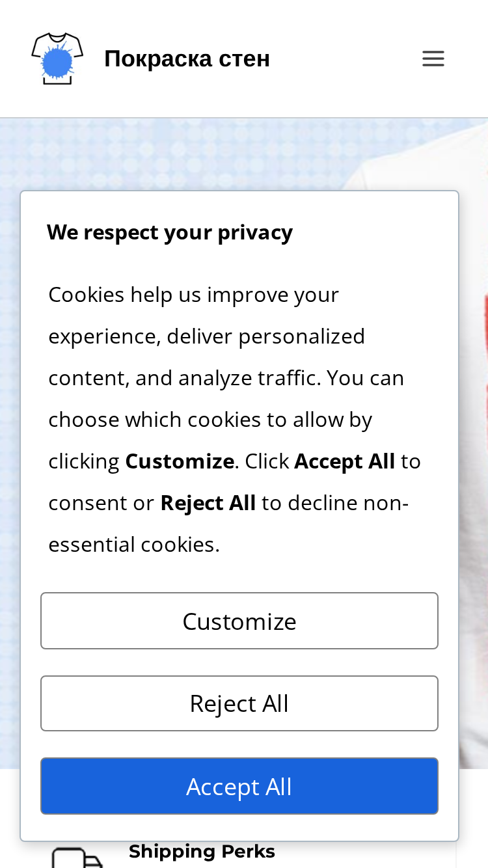Decline cookies with Reject All button
Screen dimensions: 488x868
[x=239, y=703]
